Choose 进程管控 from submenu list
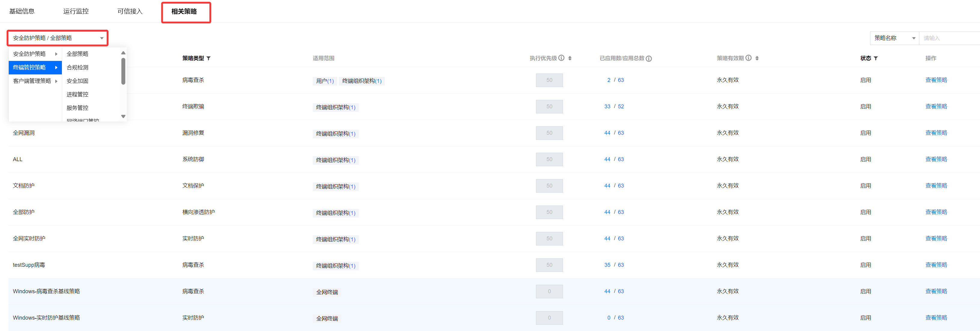The image size is (980, 331). (x=77, y=95)
